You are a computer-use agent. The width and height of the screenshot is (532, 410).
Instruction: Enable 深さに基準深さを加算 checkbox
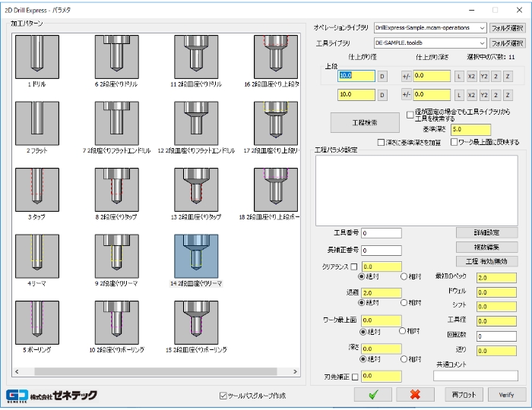[381, 142]
